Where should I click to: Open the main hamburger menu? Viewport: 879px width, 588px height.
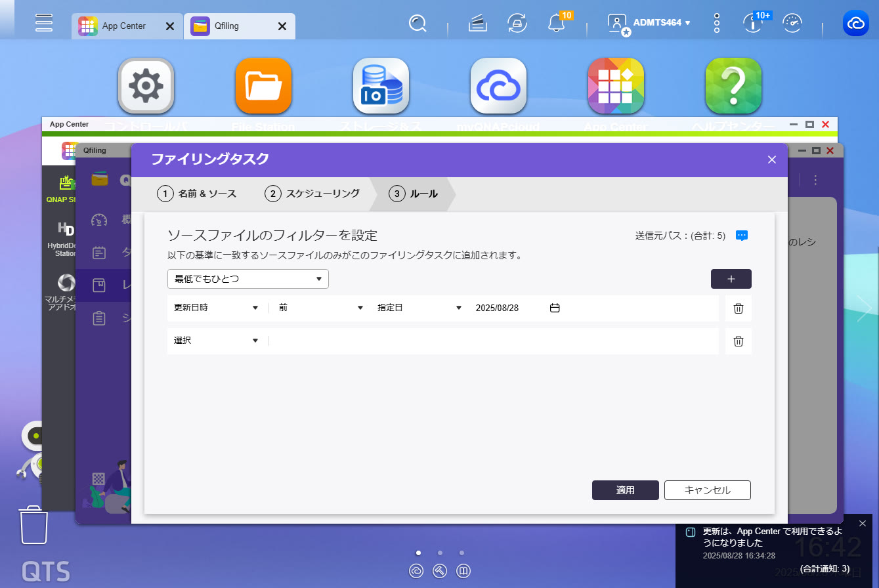point(44,23)
